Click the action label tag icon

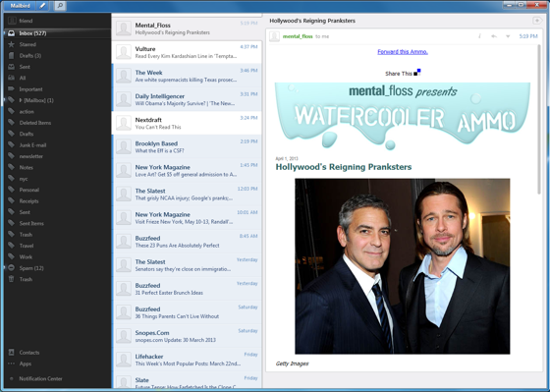click(x=11, y=111)
